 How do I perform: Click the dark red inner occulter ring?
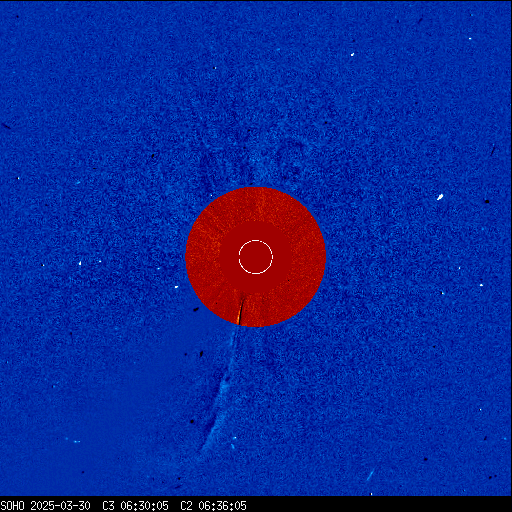[255, 257]
